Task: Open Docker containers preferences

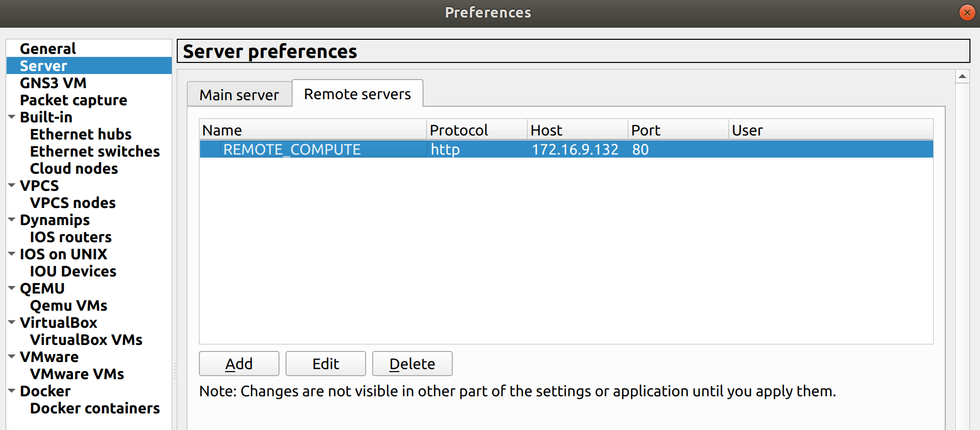Action: 95,408
